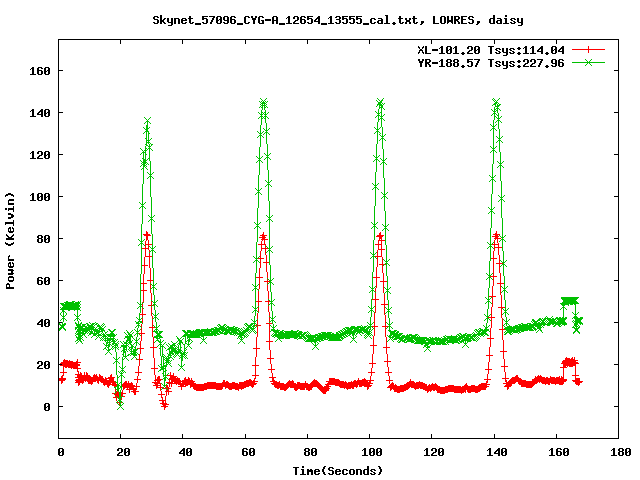Click the Power (Kelvin) y-axis label

point(10,241)
